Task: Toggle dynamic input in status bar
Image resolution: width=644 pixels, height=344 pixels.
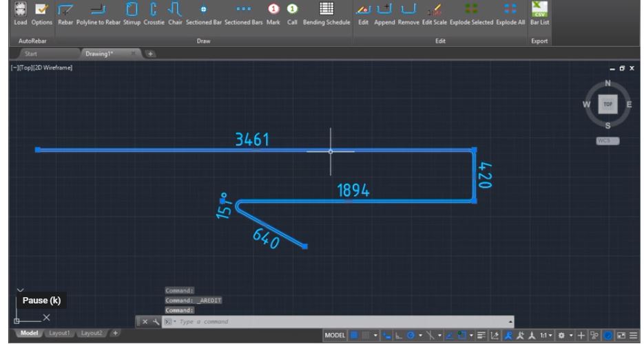Action: tap(386, 335)
